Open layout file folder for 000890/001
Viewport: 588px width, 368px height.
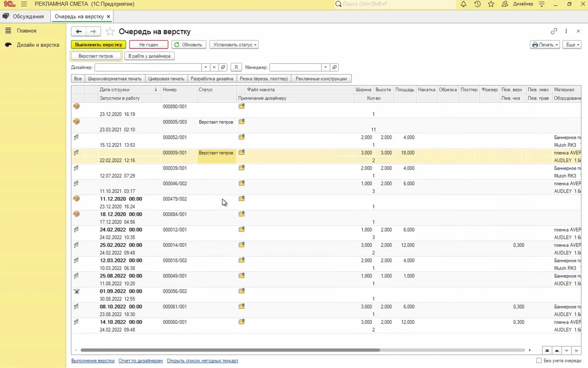click(241, 106)
